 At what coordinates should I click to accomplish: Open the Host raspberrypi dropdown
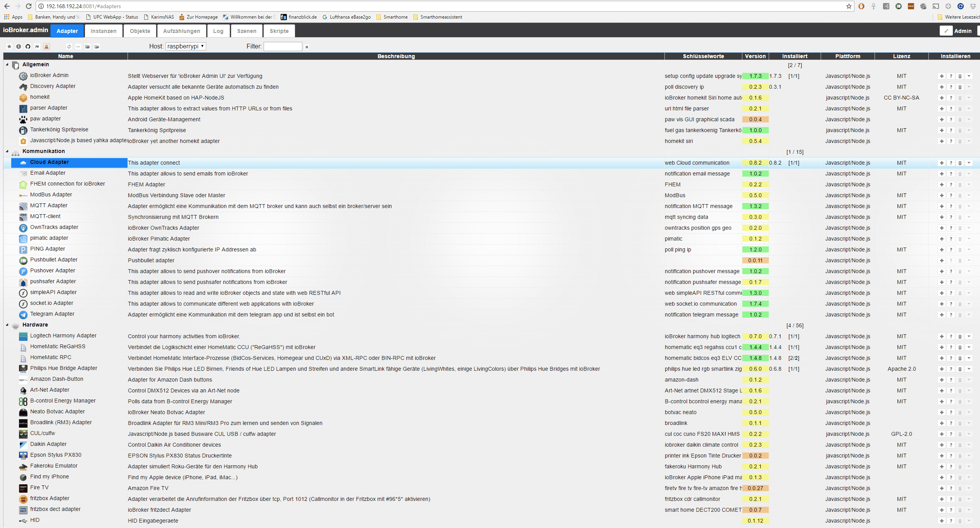pos(186,46)
